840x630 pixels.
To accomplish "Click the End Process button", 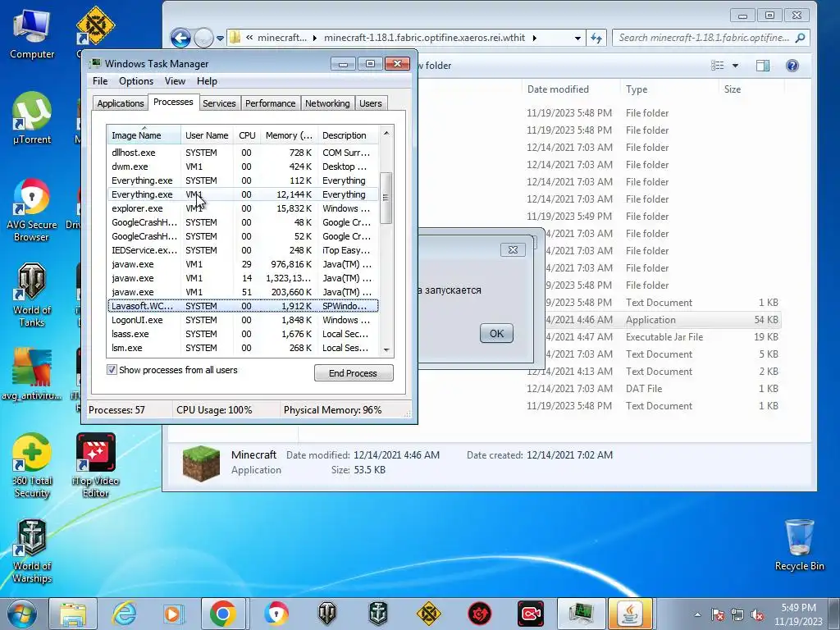I will (354, 373).
